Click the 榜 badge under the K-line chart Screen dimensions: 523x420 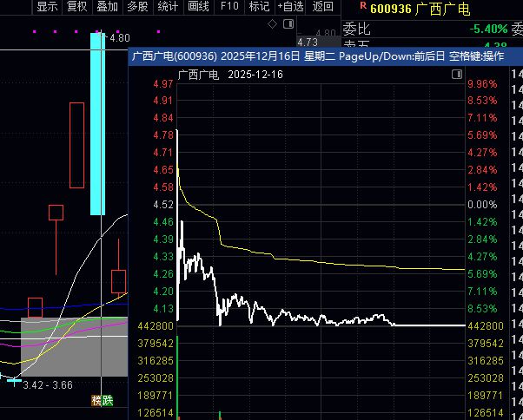pos(96,401)
